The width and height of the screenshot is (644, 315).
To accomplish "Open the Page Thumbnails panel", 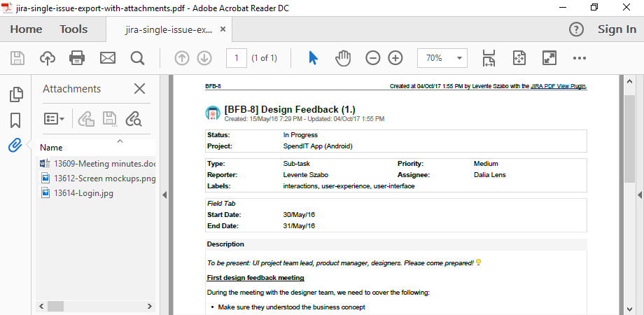I will [16, 94].
